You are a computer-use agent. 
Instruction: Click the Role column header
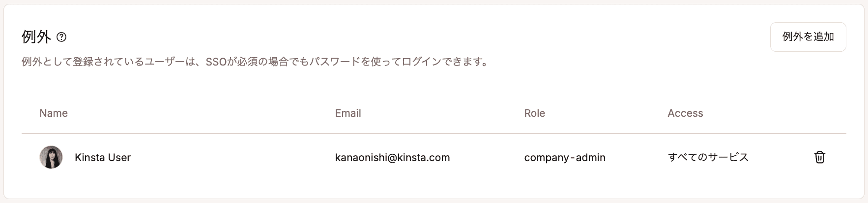[534, 113]
